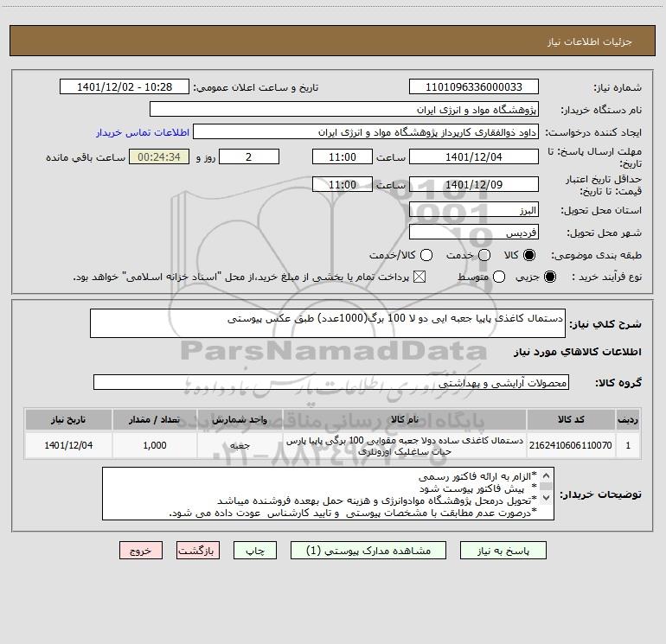Toggle the اسناد خزانه اسلامی payment checkbox
The image size is (666, 644).
419,277
